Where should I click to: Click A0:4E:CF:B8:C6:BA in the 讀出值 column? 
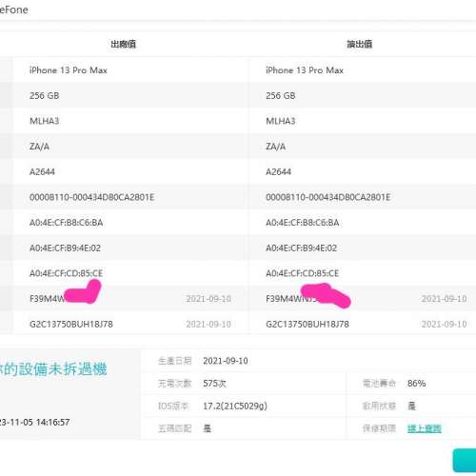pos(303,223)
